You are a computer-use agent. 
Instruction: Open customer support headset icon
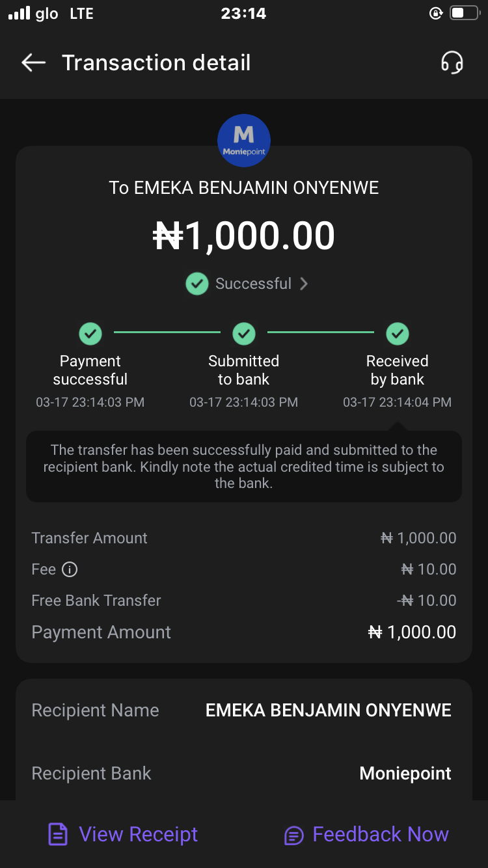[x=452, y=63]
